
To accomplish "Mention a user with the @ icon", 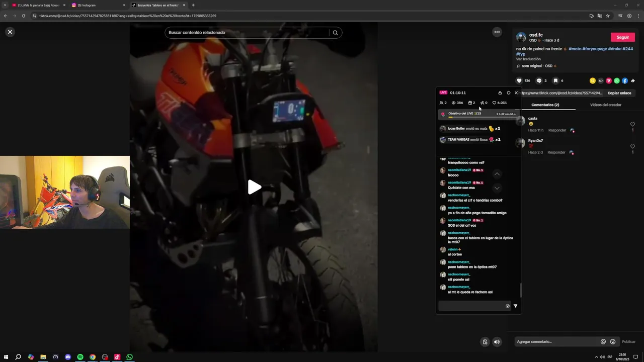I will pos(603,342).
